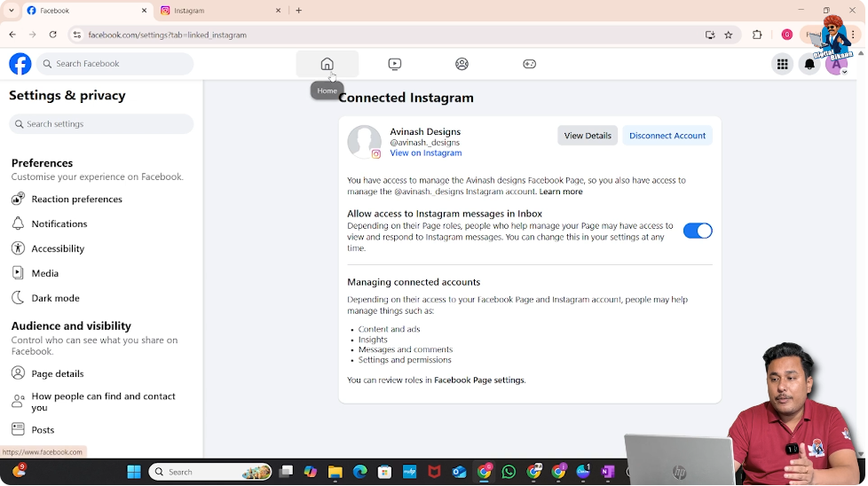Toggle Instagram messages in Inbox access

[698, 231]
